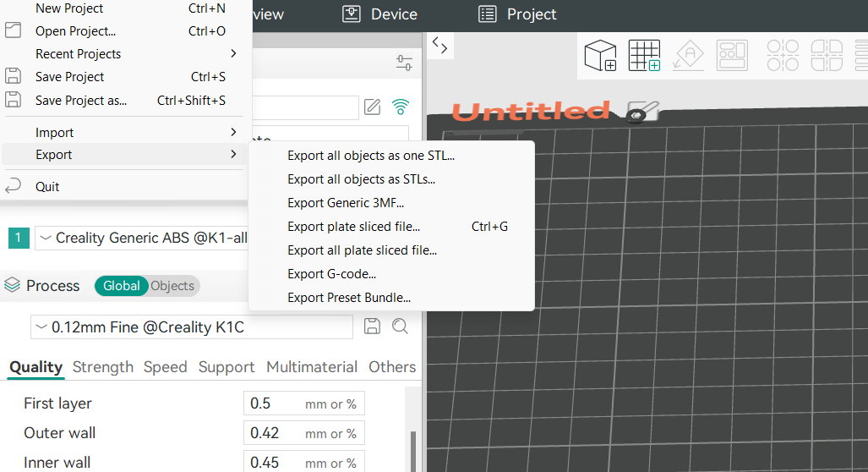Click the Arrange all objects icon

tap(732, 56)
